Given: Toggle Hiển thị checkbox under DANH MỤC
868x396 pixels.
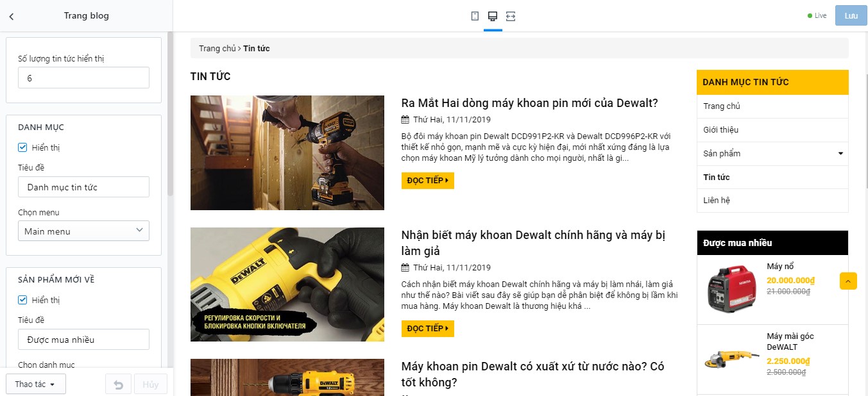Looking at the screenshot, I should [22, 147].
